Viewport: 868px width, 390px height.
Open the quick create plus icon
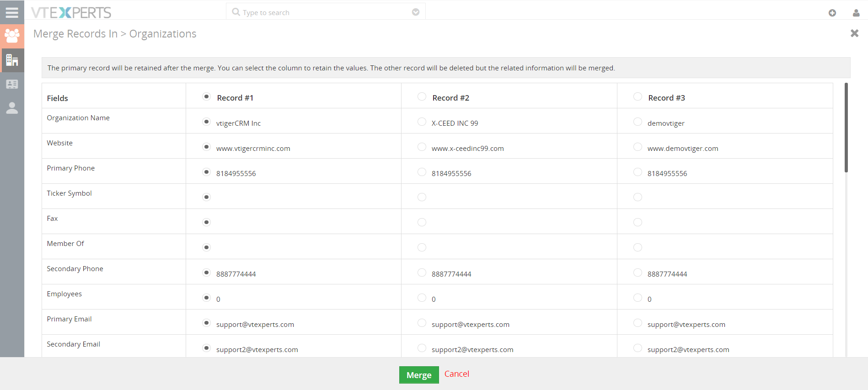pyautogui.click(x=832, y=13)
